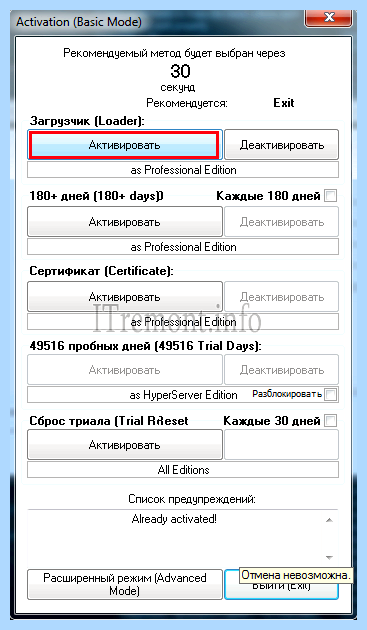Viewport: 367px width, 630px height.
Task: Activate the Loader (Загрузчик) method
Action: 124,145
